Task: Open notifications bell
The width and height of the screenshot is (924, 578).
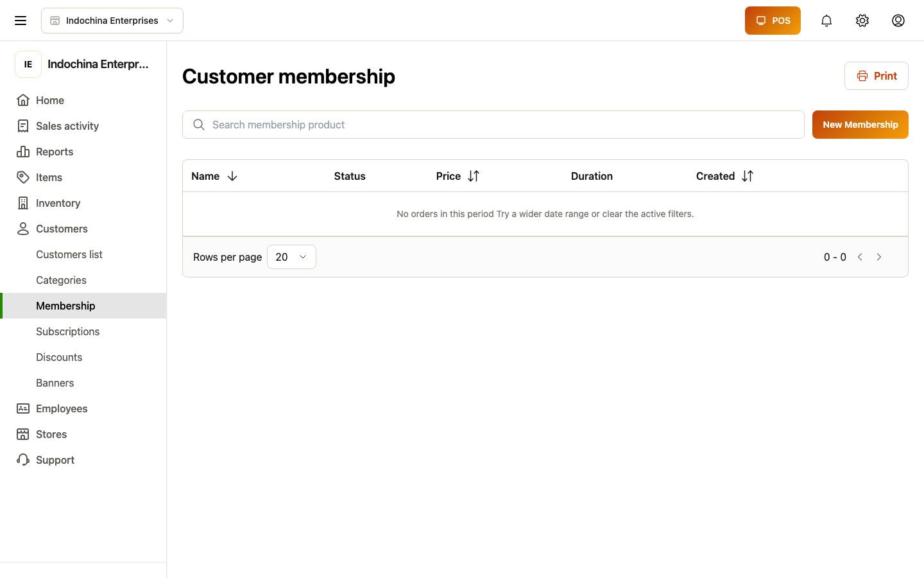Action: pos(826,21)
